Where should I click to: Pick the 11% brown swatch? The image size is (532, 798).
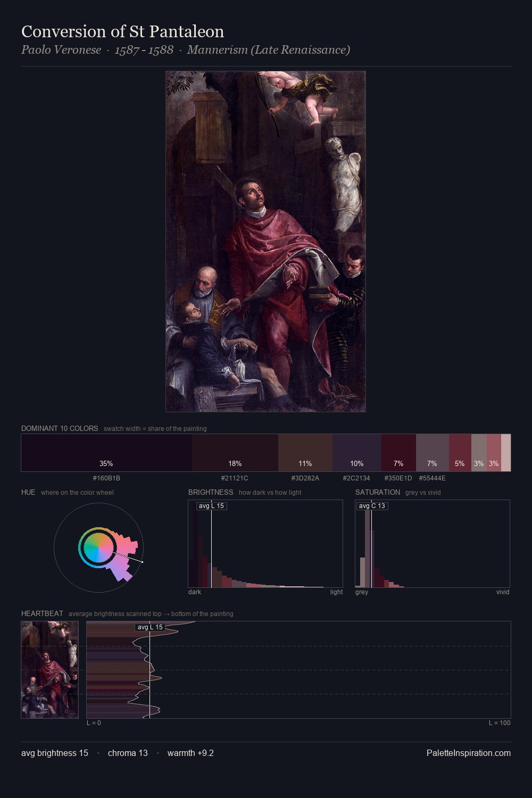[305, 453]
